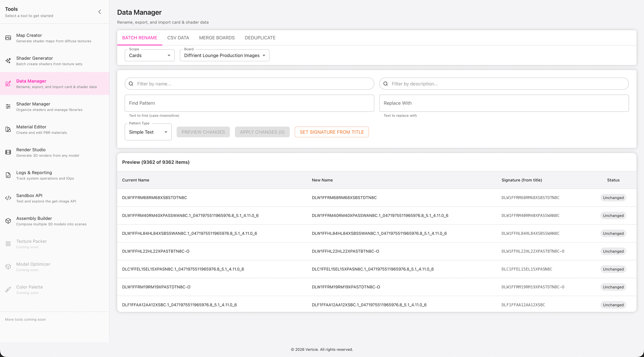Click the Status column header
The image size is (644, 357).
613,180
